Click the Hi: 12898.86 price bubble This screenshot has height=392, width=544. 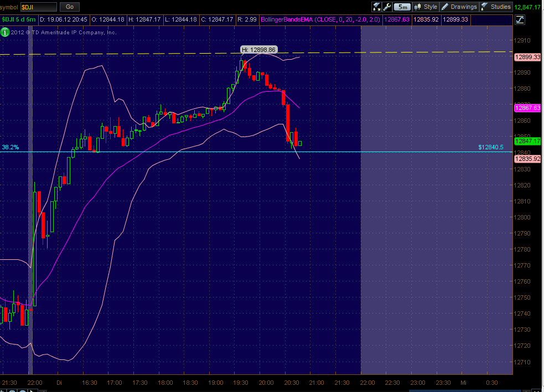pos(259,50)
